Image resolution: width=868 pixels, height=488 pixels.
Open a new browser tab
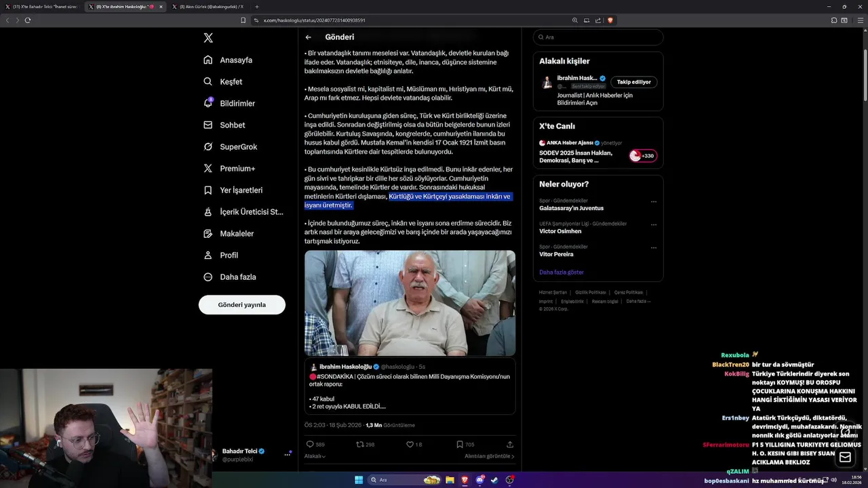(x=257, y=7)
